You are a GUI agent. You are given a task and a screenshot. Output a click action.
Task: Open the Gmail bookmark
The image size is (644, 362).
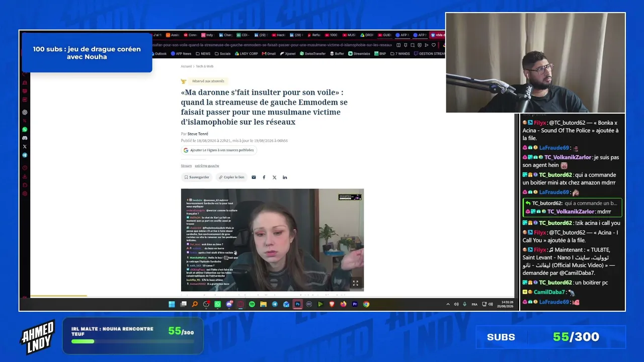pyautogui.click(x=269, y=54)
